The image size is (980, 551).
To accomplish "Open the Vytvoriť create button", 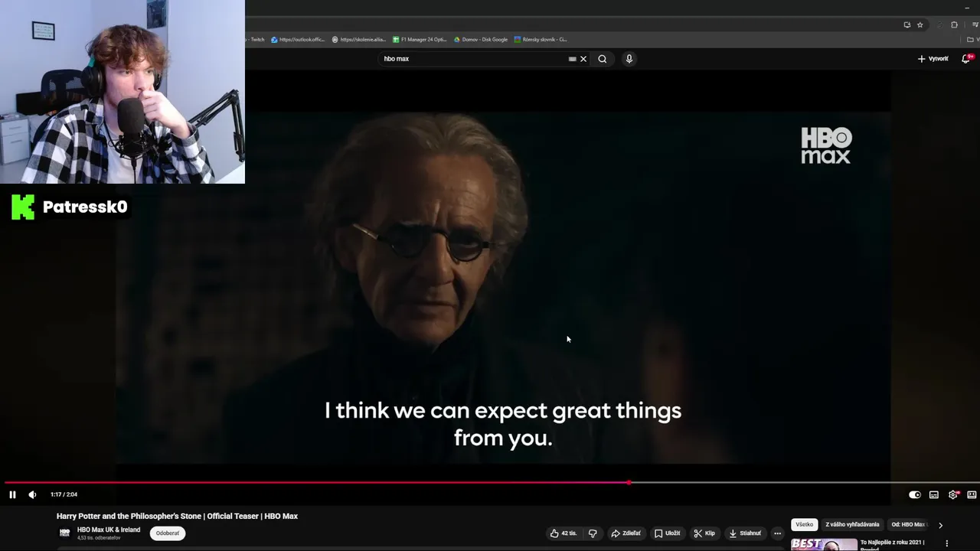I will click(933, 59).
